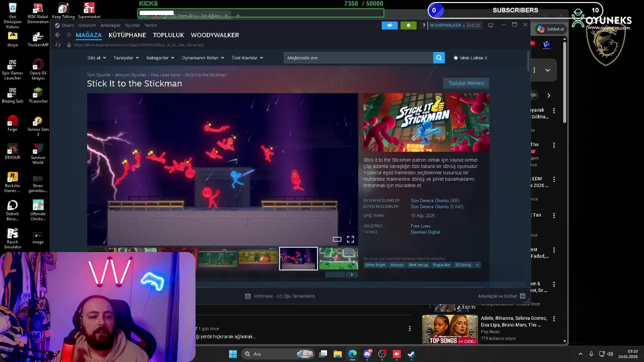Open the Görünüm menu
Image resolution: width=644 pixels, height=362 pixels.
(x=87, y=25)
